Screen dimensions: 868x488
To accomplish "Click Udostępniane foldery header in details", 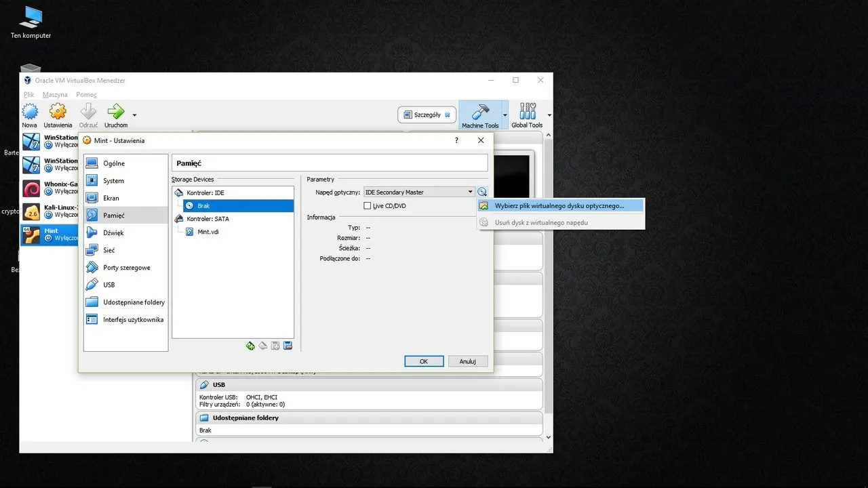I will [x=369, y=418].
